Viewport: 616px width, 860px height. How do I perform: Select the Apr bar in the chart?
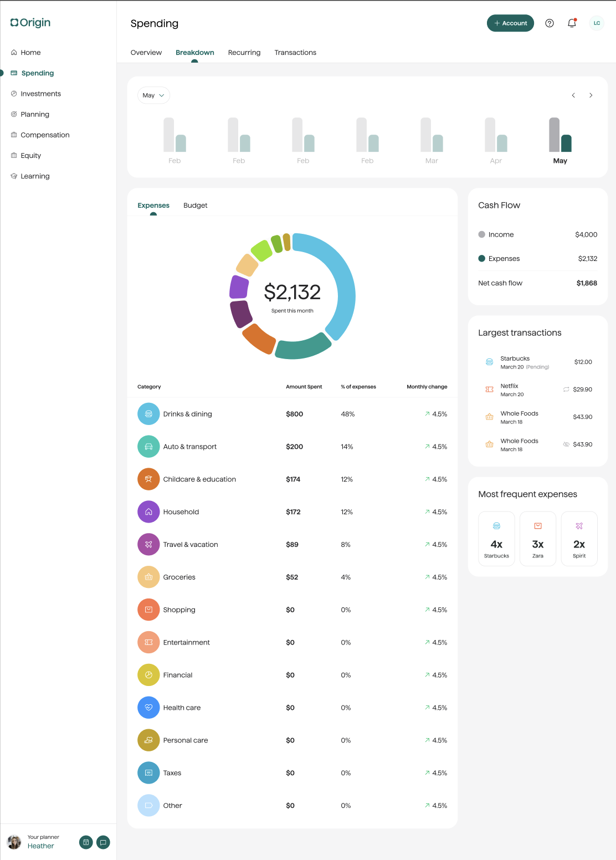pos(496,141)
